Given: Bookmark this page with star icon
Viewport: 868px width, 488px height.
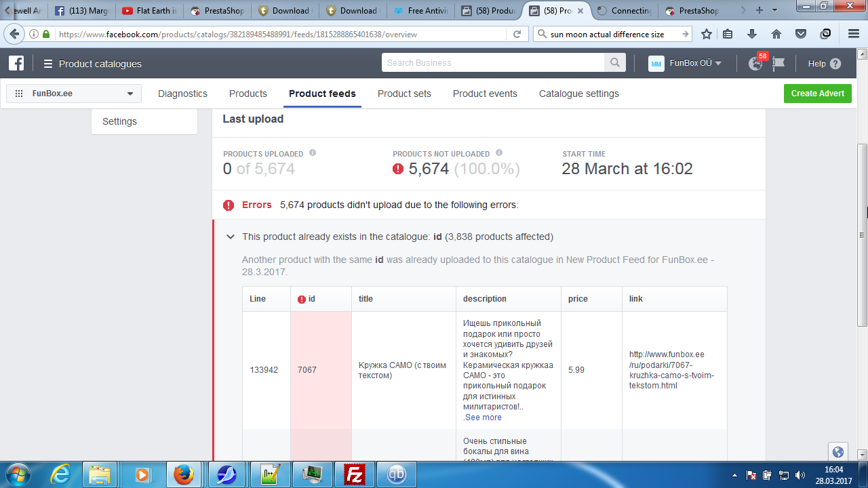Looking at the screenshot, I should (x=707, y=34).
